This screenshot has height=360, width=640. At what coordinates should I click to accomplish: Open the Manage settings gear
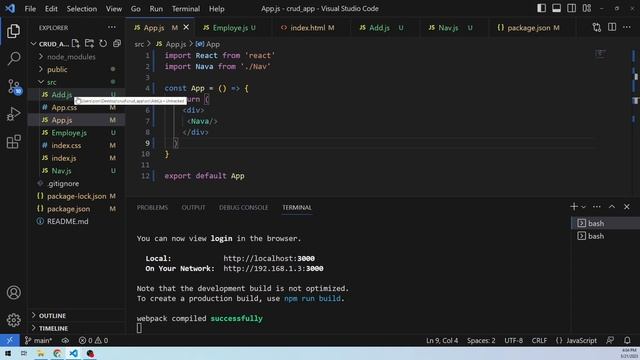[13, 320]
